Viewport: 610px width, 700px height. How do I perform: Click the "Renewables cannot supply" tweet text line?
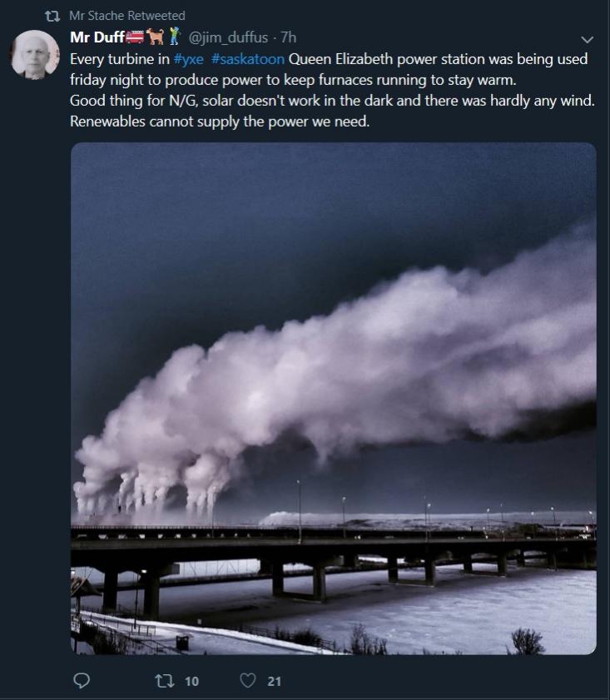click(x=220, y=122)
